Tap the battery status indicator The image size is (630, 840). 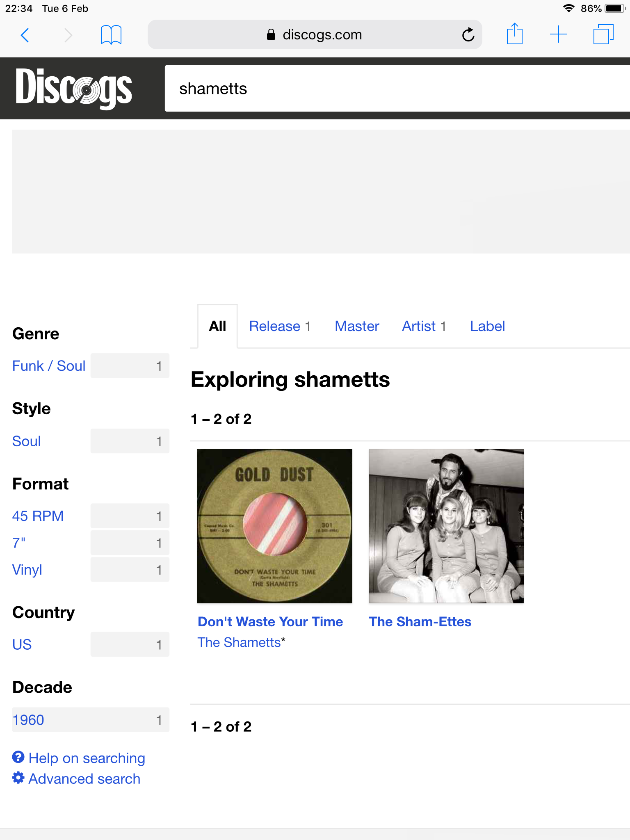pyautogui.click(x=615, y=9)
